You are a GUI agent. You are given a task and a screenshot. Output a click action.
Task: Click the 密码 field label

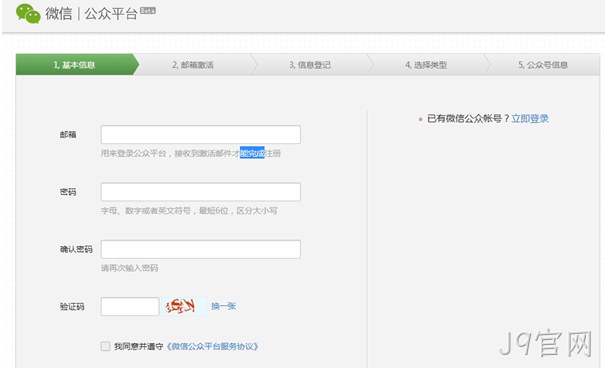[x=68, y=192]
